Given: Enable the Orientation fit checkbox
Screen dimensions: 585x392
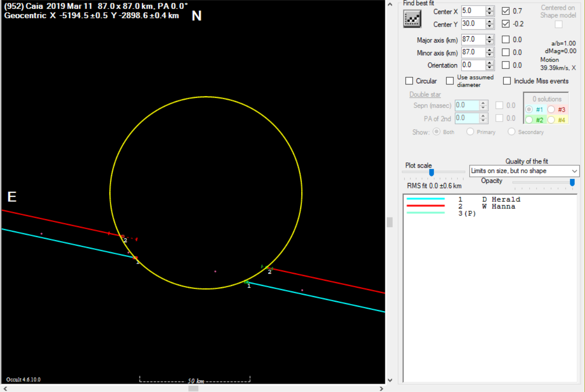Looking at the screenshot, I should click(x=506, y=65).
